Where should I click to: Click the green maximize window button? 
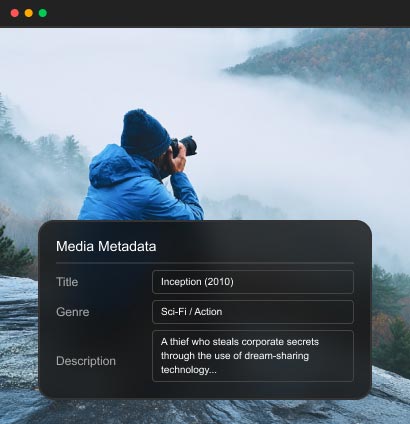point(43,13)
